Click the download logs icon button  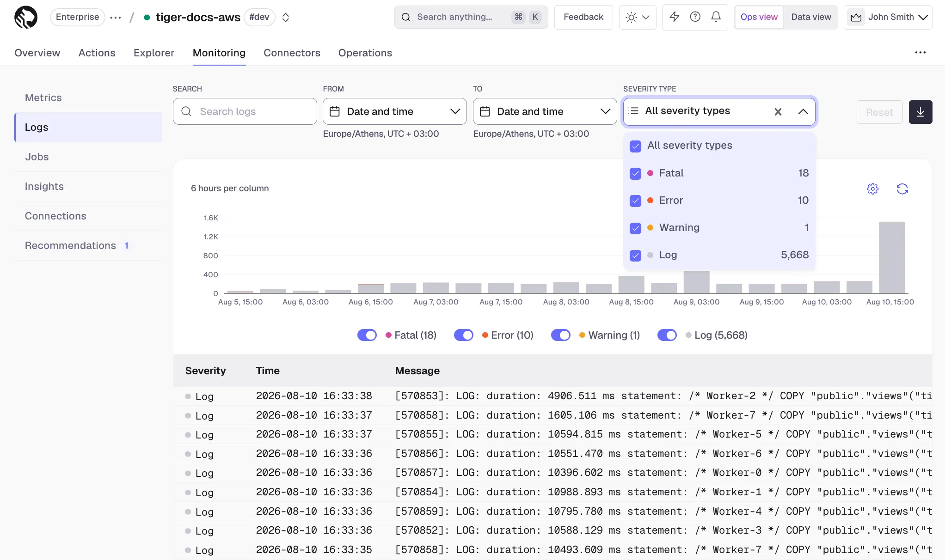tap(920, 112)
